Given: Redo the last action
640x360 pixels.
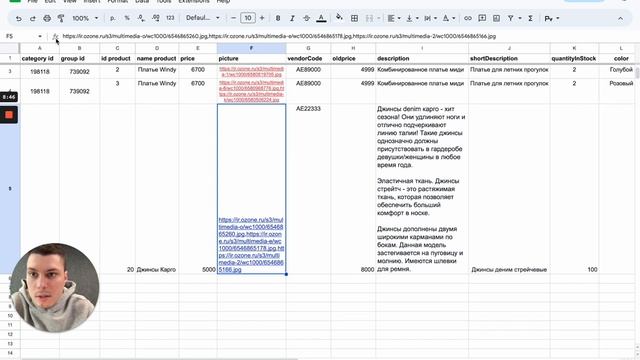Looking at the screenshot, I should tap(33, 18).
